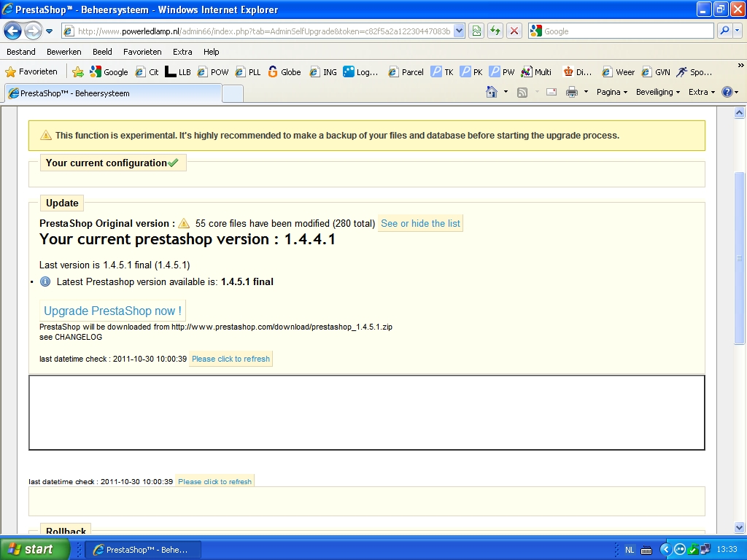This screenshot has width=747, height=560.
Task: Open the Spo... favorite
Action: coord(694,72)
